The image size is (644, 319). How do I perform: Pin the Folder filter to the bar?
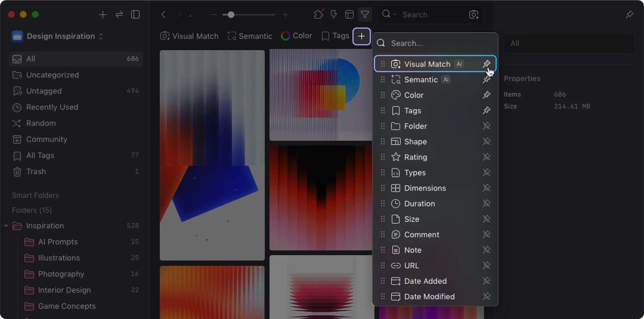tap(486, 126)
